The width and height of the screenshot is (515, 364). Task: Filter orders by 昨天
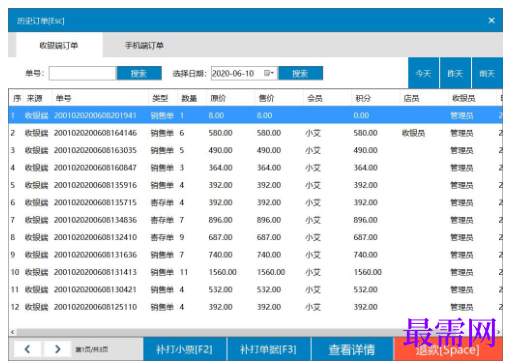pyautogui.click(x=455, y=73)
